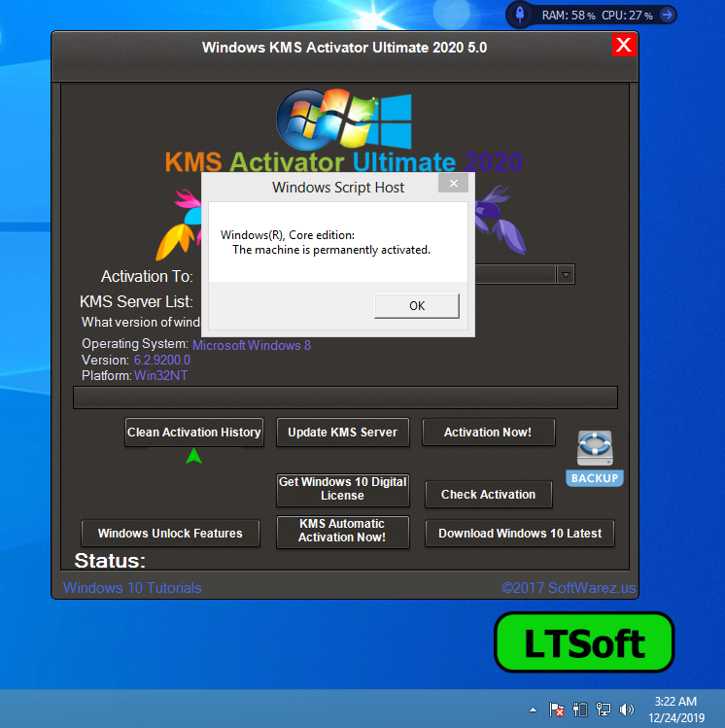Expand the Activation To dropdown arrow

tap(566, 274)
